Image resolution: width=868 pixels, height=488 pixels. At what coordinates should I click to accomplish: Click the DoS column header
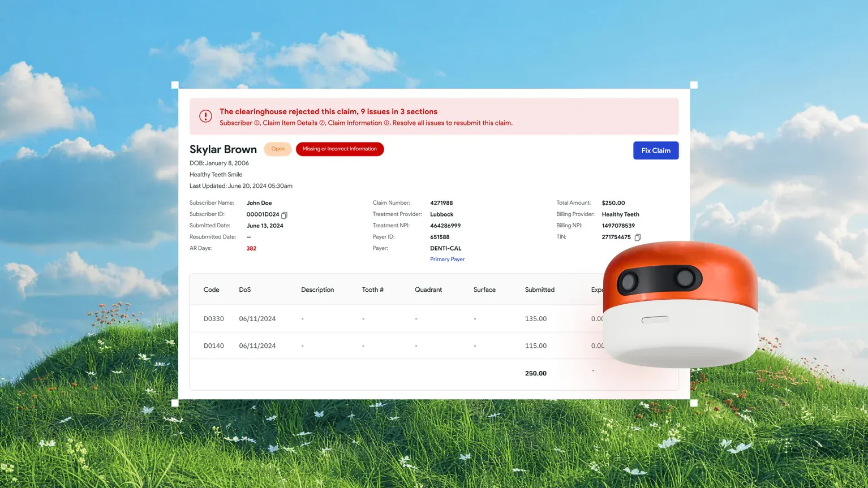[245, 290]
